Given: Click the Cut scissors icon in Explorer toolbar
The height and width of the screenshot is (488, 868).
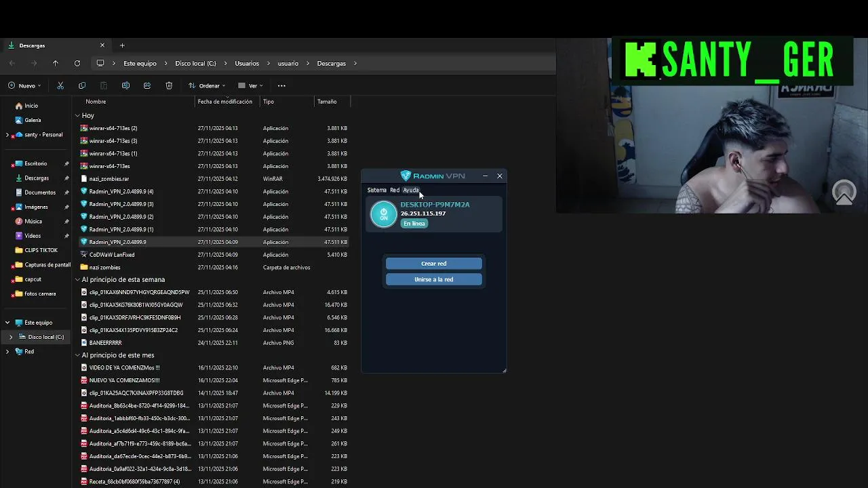Looking at the screenshot, I should click(x=60, y=85).
